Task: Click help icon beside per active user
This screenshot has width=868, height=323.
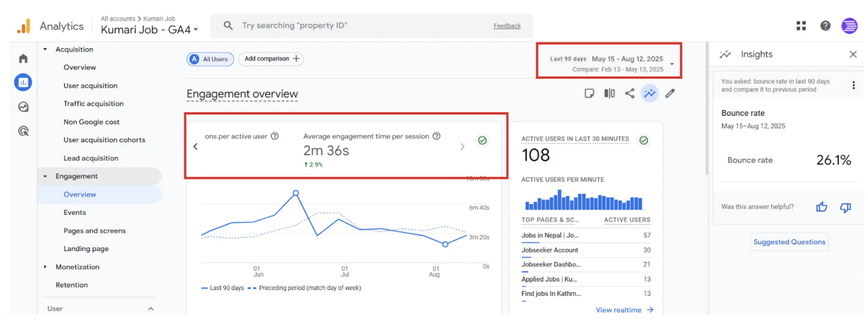Action: pyautogui.click(x=275, y=136)
